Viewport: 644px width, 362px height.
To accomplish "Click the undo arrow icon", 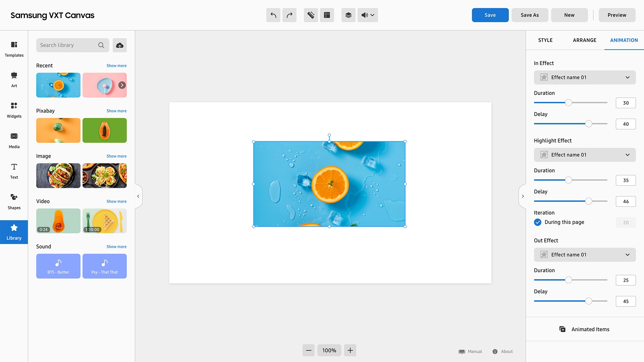I will tap(273, 15).
